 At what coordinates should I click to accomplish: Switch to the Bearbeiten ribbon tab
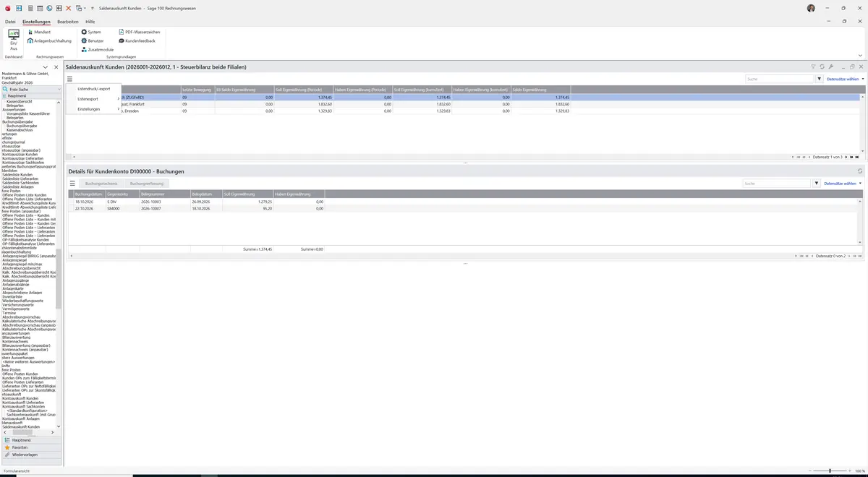pyautogui.click(x=68, y=22)
